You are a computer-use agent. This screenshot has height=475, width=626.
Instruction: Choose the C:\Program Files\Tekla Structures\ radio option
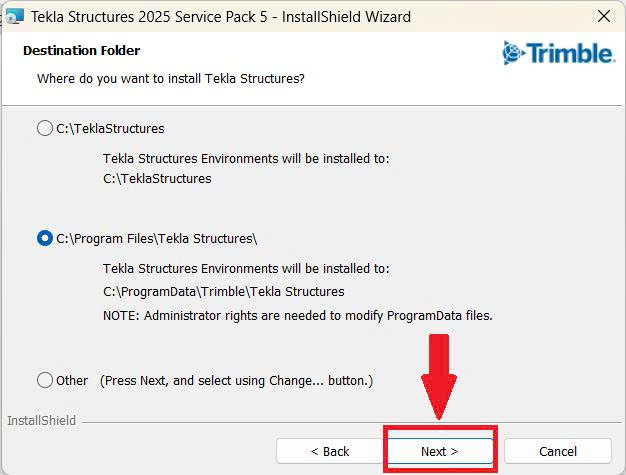pos(45,238)
